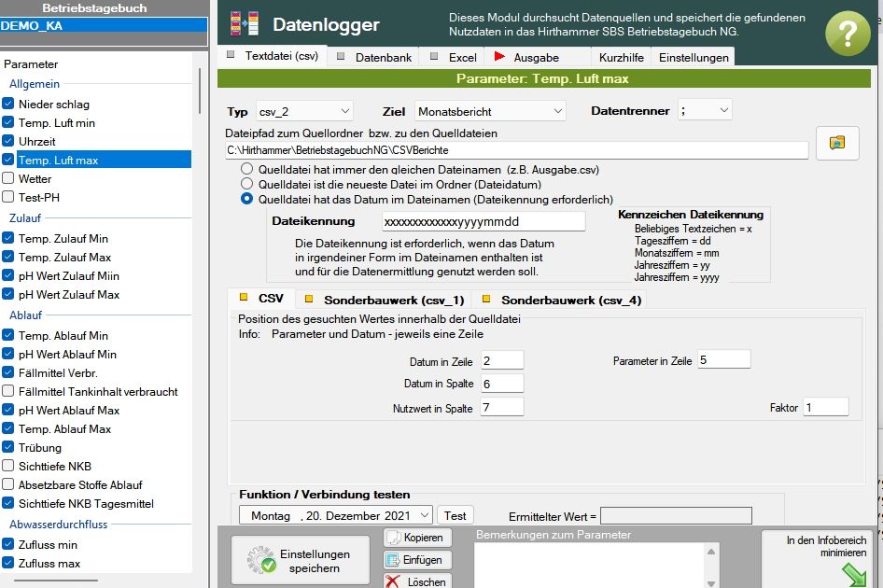Click the Dateikennung input field

click(x=483, y=221)
